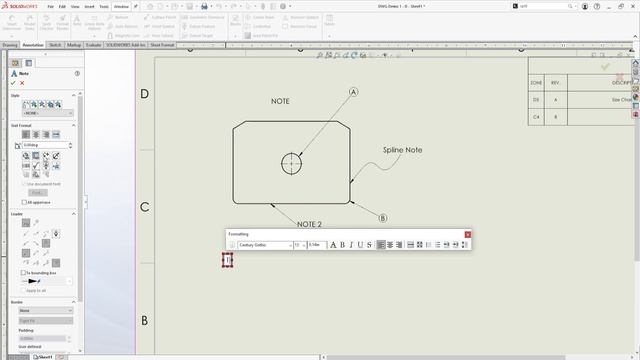The height and width of the screenshot is (360, 640).
Task: Open the Sheet Format ribbon tab
Action: pyautogui.click(x=162, y=45)
